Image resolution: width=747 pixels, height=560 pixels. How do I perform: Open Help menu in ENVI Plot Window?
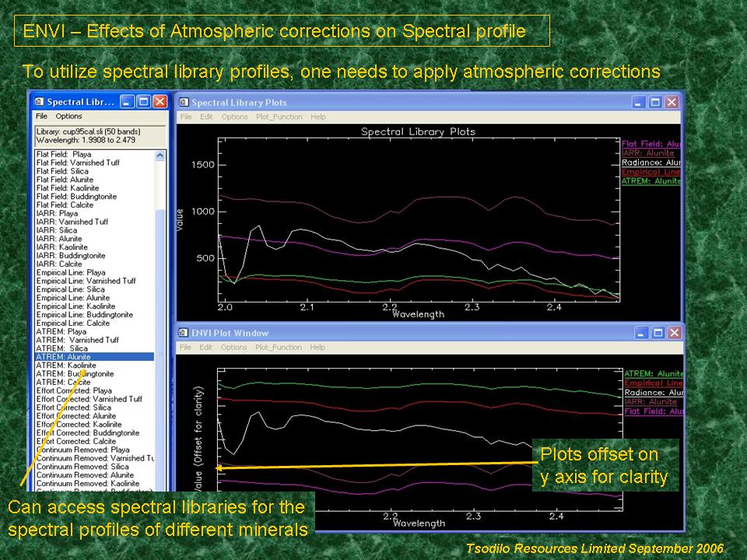[317, 347]
